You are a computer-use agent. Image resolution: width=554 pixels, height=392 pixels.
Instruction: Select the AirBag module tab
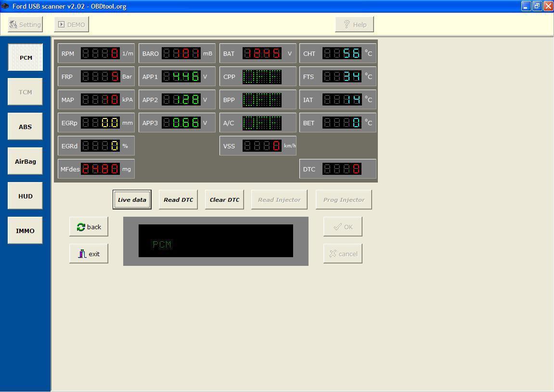point(25,161)
